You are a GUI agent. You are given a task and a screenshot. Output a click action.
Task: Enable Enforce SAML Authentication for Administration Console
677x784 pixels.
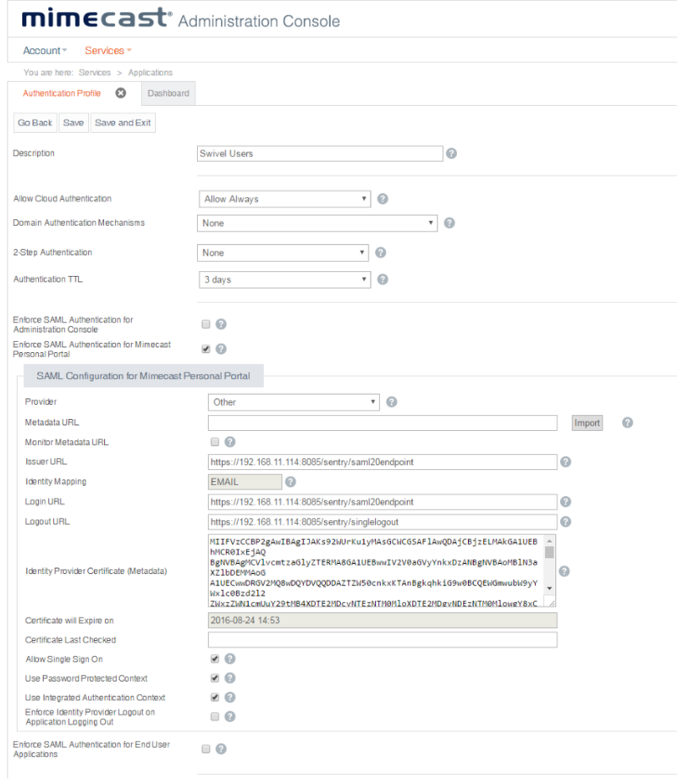(206, 323)
